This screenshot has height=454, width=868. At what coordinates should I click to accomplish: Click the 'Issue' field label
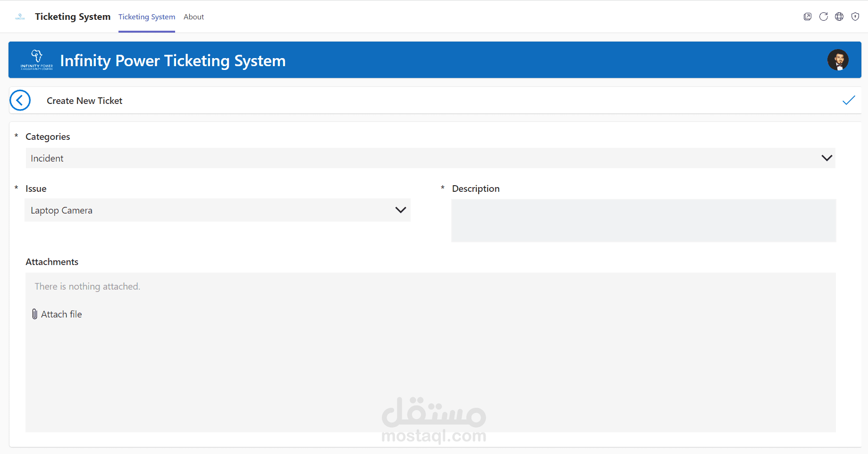pos(36,188)
